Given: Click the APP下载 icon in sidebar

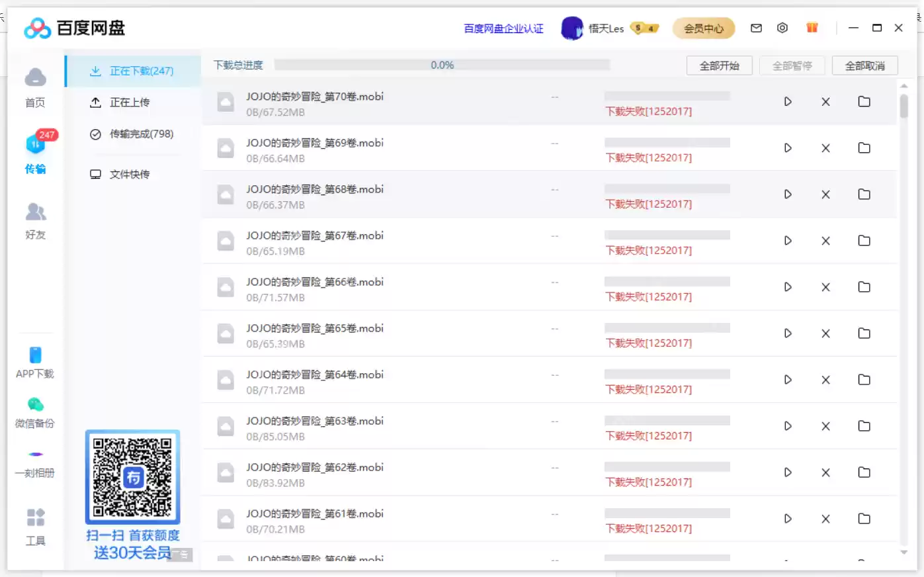Looking at the screenshot, I should pyautogui.click(x=34, y=361).
